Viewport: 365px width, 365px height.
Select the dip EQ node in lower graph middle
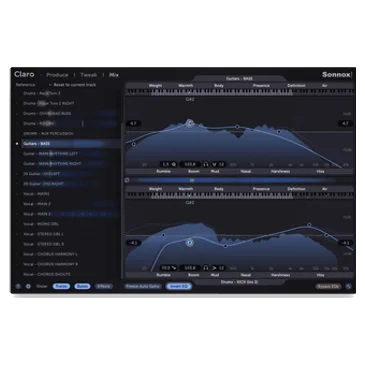226,246
